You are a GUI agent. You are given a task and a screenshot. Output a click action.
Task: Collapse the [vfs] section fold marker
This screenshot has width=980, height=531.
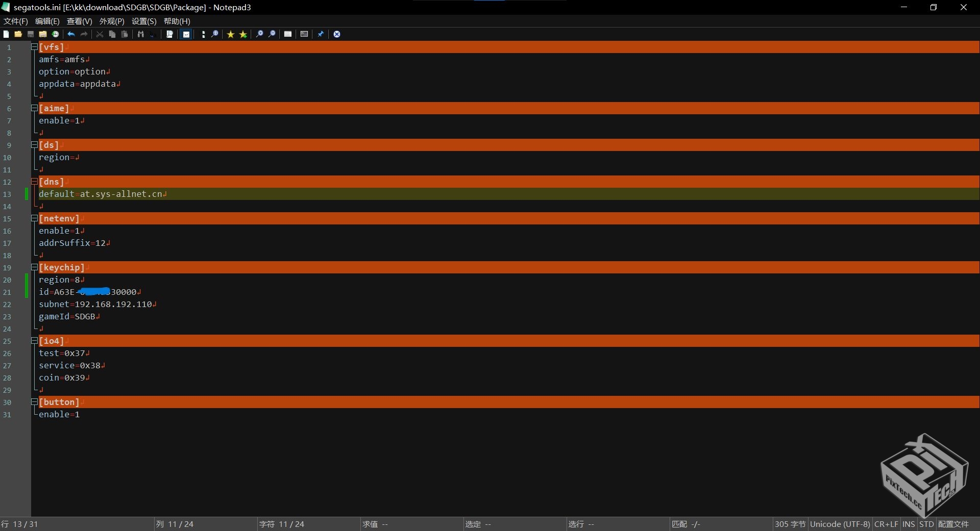[x=34, y=47]
